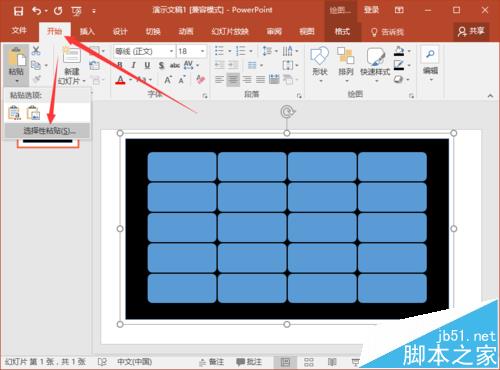Expand the 粘贴 paste dropdown arrow
Screen dimensions: 500x370
point(16,81)
